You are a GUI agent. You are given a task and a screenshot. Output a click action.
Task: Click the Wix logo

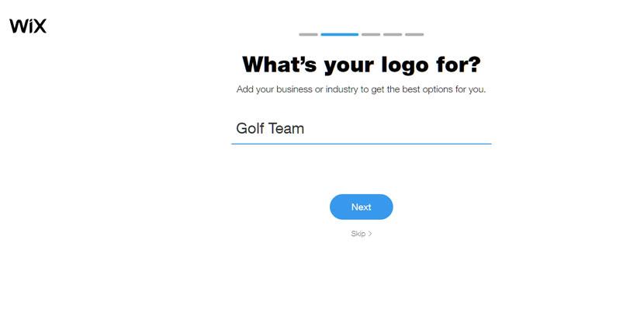[x=28, y=26]
